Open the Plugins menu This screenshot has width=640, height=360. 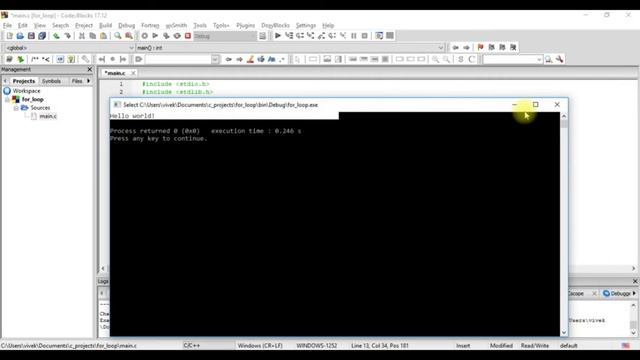click(245, 25)
